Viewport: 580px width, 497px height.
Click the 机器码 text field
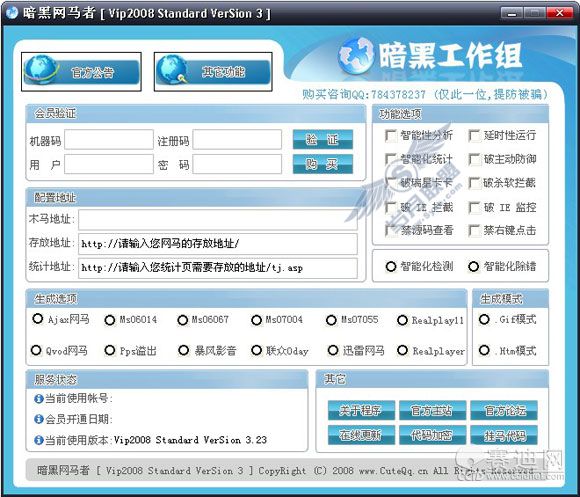pos(109,139)
